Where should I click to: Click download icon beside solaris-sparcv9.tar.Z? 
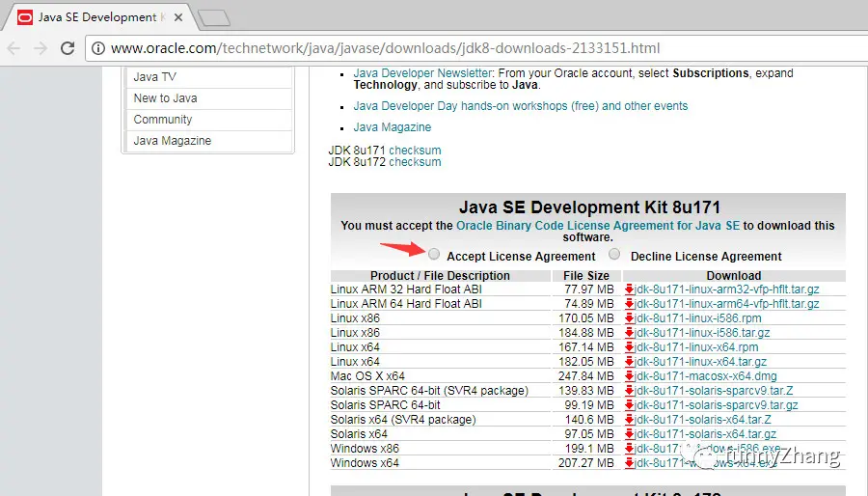pos(629,390)
